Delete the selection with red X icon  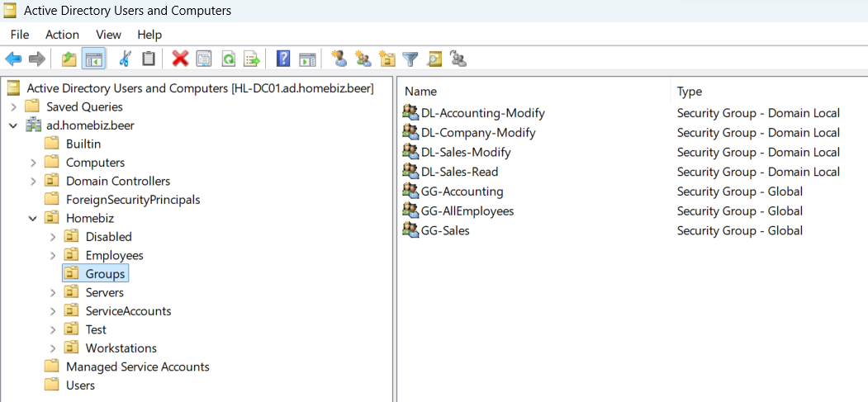[180, 58]
